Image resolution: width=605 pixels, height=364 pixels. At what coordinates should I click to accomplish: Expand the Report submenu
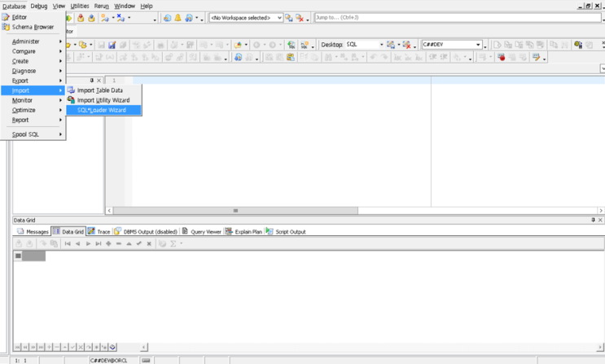33,120
